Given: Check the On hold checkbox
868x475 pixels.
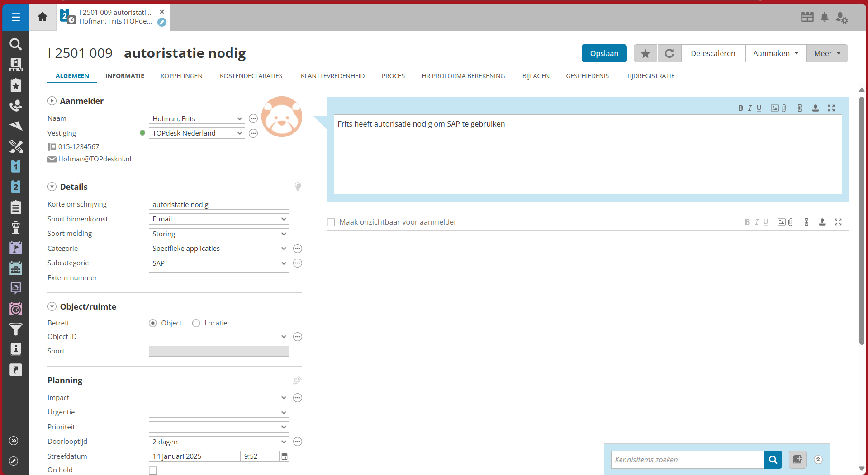Looking at the screenshot, I should pyautogui.click(x=153, y=470).
